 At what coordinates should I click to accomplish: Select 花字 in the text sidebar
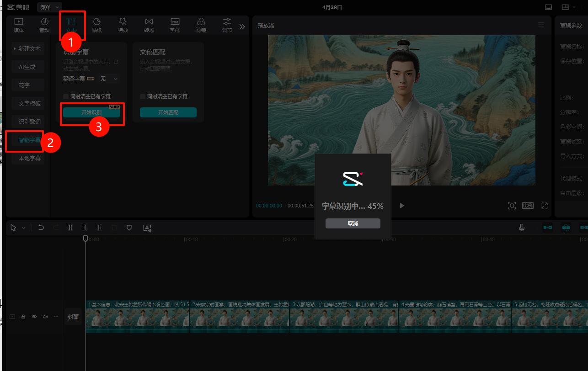(27, 85)
